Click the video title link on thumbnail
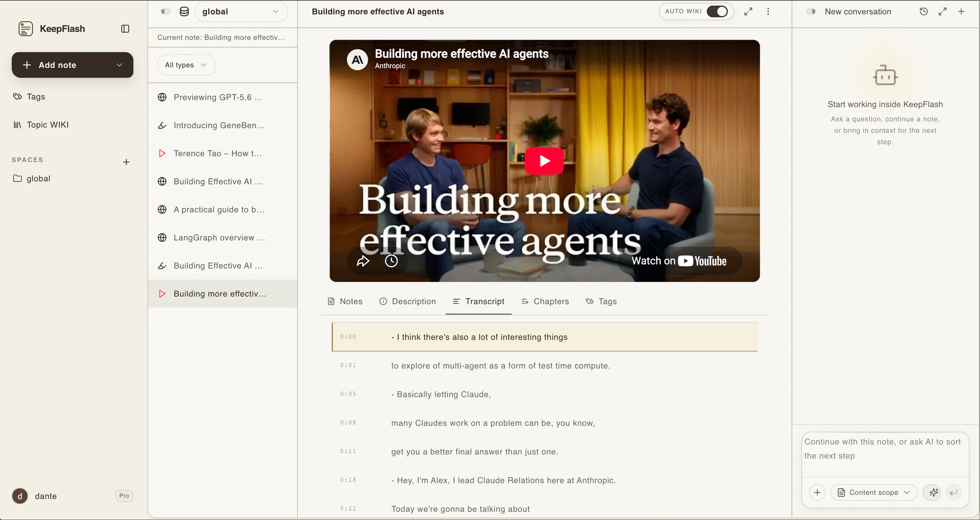 tap(461, 53)
